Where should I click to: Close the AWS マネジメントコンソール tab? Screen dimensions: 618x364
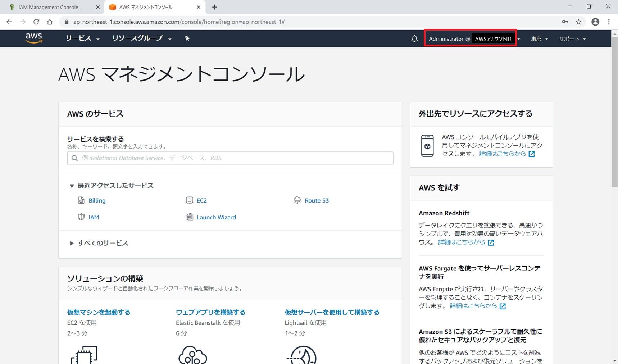coord(199,7)
